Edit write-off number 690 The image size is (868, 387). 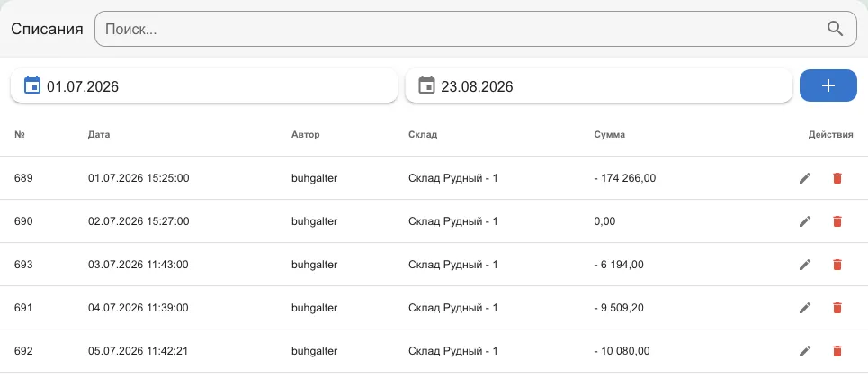tap(805, 221)
